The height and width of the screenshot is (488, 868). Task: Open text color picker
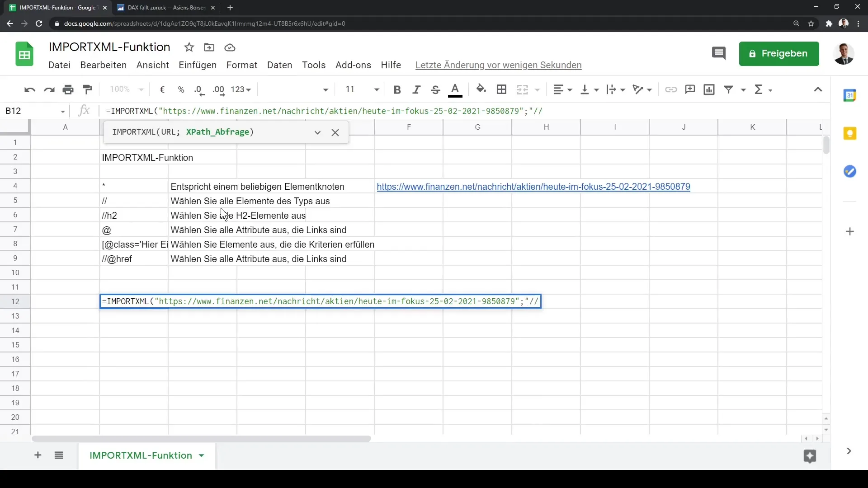click(x=455, y=89)
